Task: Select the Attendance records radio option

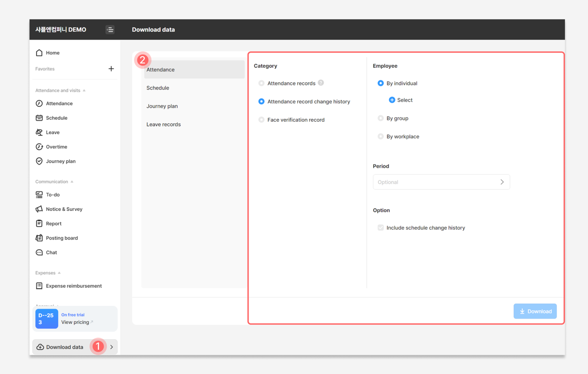Action: point(261,83)
